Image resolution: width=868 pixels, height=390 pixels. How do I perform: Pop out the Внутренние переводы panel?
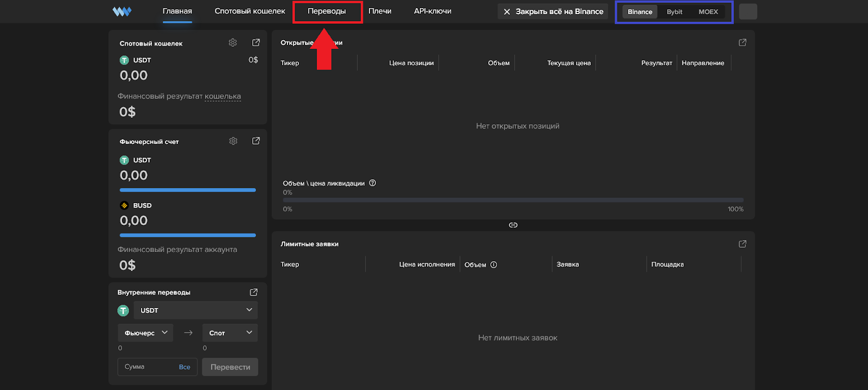point(253,292)
